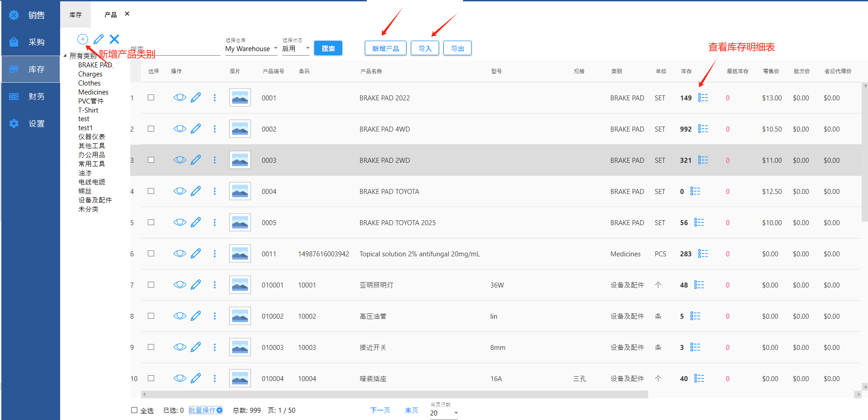This screenshot has height=420, width=868.
Task: Click the delete category X icon
Action: pyautogui.click(x=114, y=39)
